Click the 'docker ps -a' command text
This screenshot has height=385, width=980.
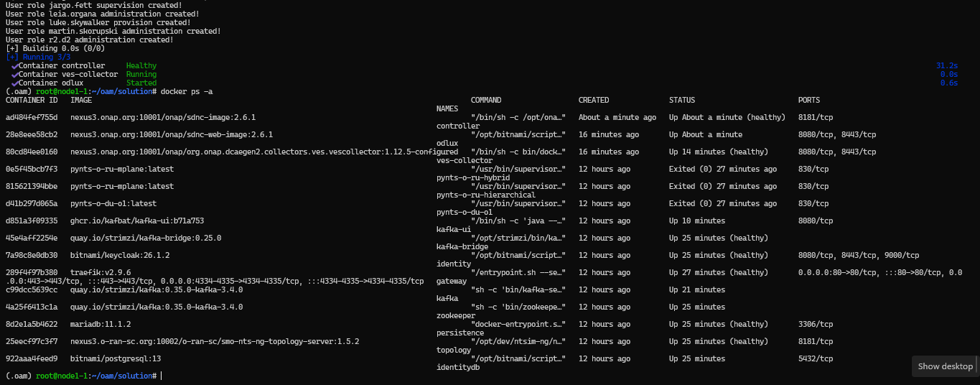[187, 92]
